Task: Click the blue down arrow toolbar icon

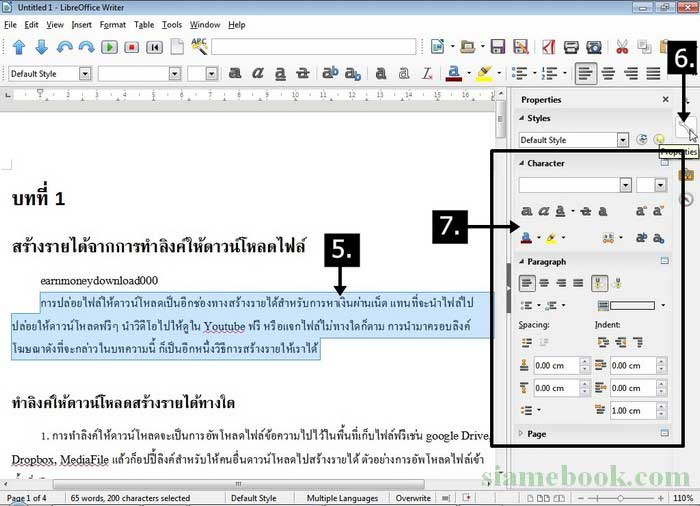Action: [41, 47]
